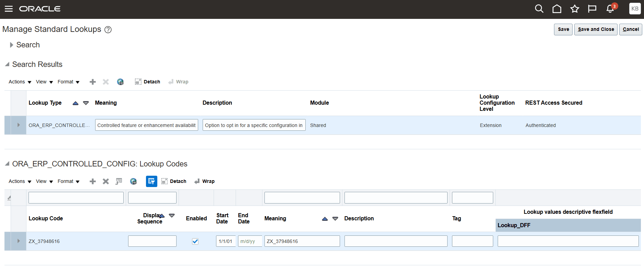
Task: Click Description field for ZX_37948616 row
Action: (x=396, y=241)
